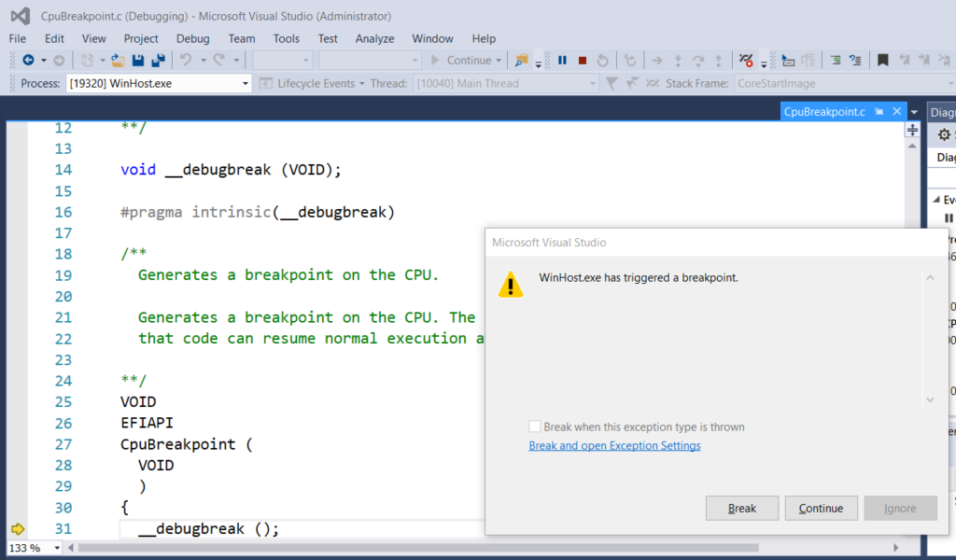Click the Uncomment Selected Lines icon
The width and height of the screenshot is (956, 560).
click(855, 60)
